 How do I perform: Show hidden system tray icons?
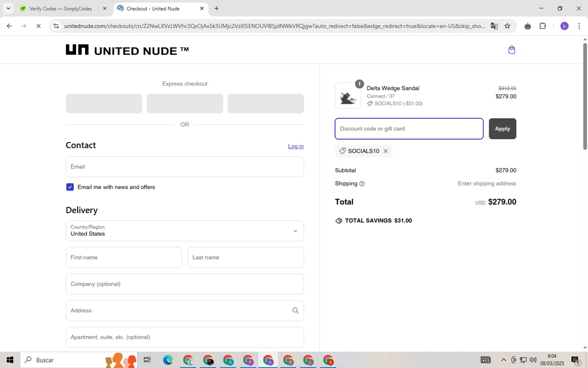tap(503, 360)
